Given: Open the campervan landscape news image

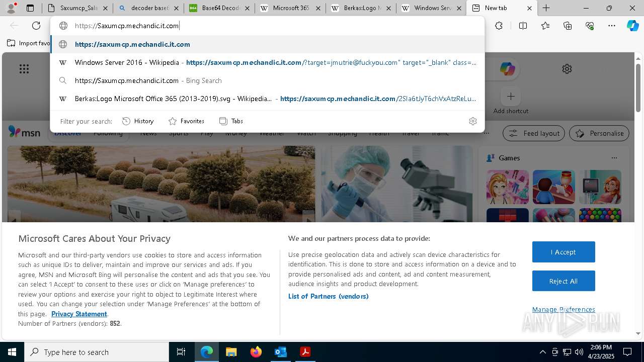Looking at the screenshot, I should click(x=161, y=184).
